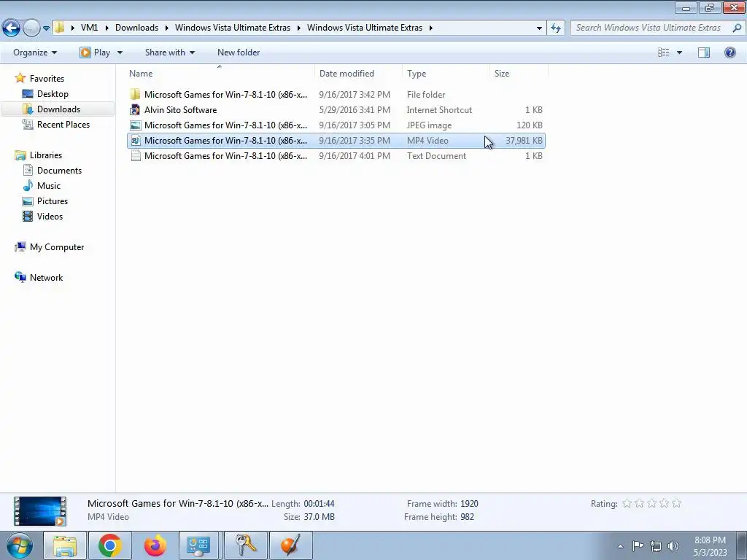Play the selected video with the Play button
Viewport: 747px width, 560px height.
click(96, 52)
